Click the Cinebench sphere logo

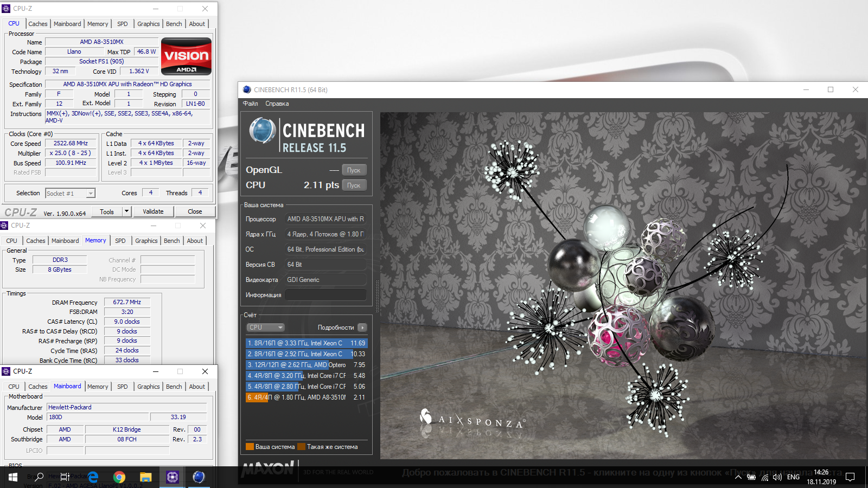click(263, 131)
